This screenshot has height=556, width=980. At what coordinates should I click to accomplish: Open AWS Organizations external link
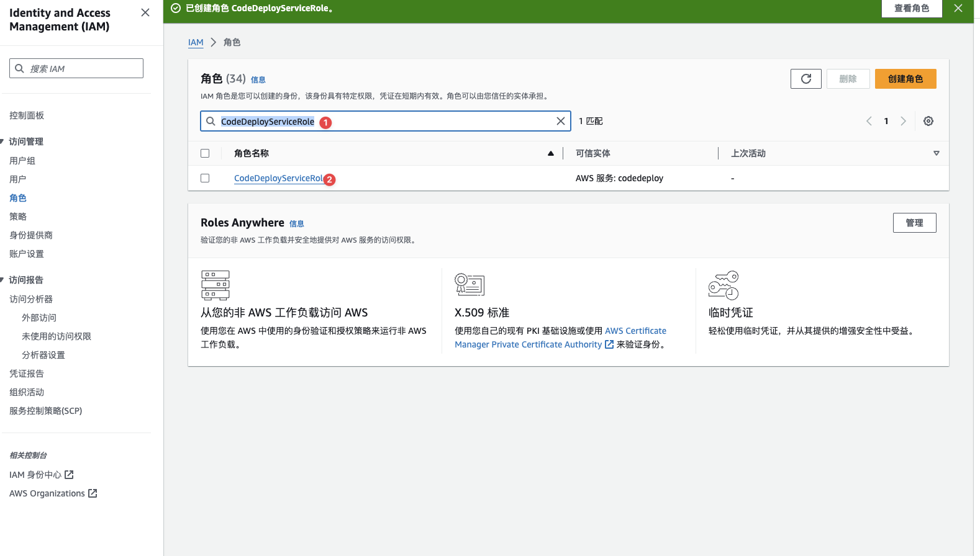coord(53,493)
